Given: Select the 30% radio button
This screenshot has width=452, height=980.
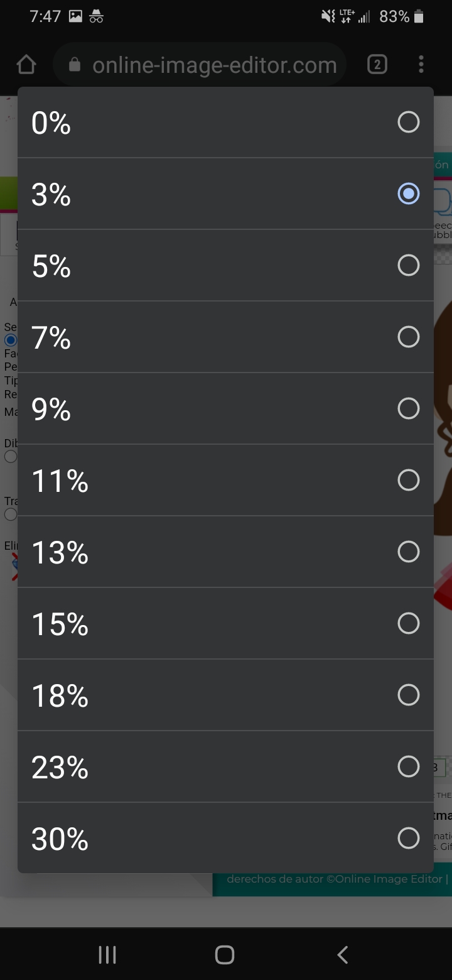Looking at the screenshot, I should click(408, 838).
